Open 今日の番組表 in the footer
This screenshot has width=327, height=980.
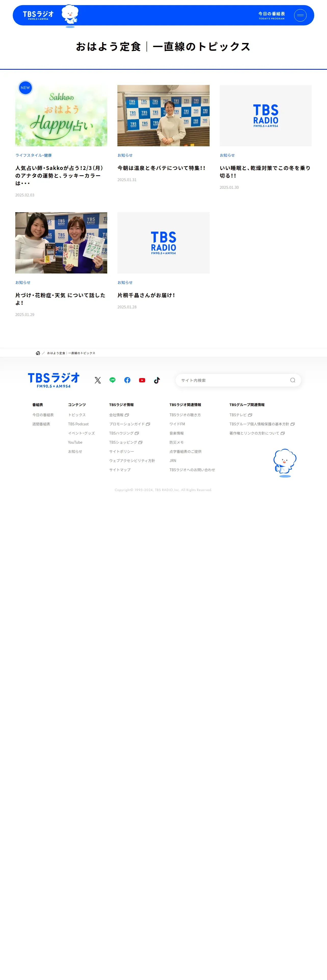43,415
